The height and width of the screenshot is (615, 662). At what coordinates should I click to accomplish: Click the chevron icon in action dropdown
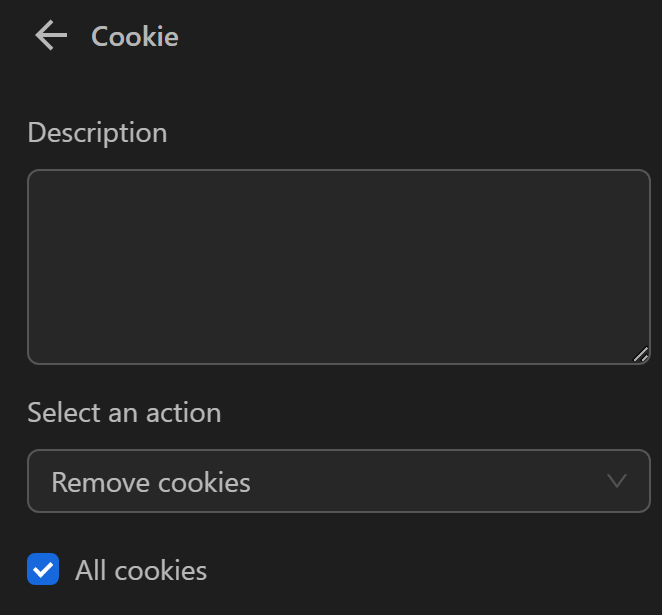[617, 481]
